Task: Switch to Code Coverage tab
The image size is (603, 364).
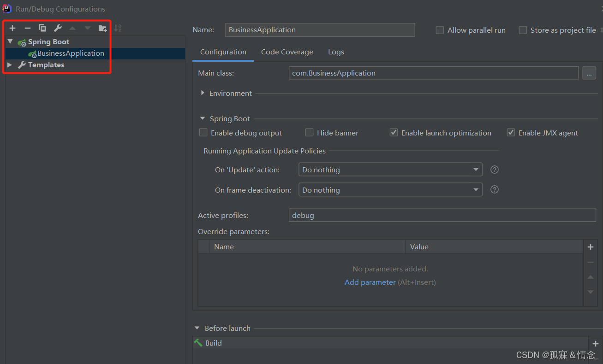Action: pyautogui.click(x=287, y=52)
